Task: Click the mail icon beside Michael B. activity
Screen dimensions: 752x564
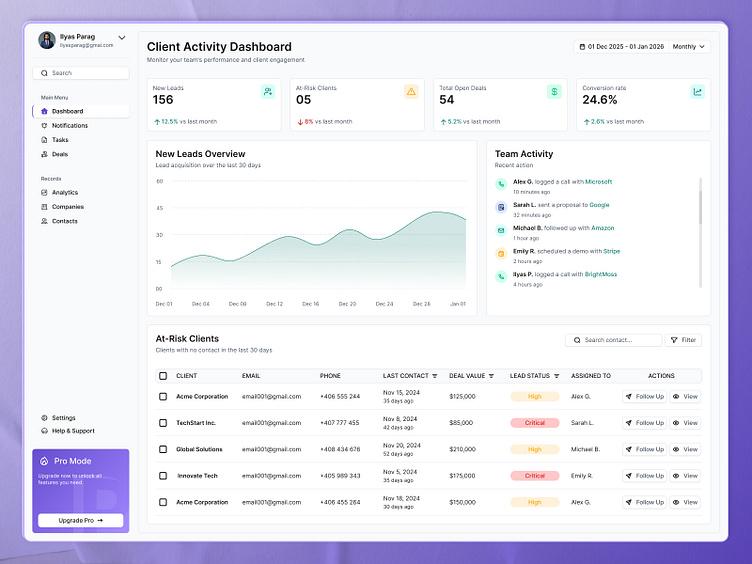Action: [501, 231]
